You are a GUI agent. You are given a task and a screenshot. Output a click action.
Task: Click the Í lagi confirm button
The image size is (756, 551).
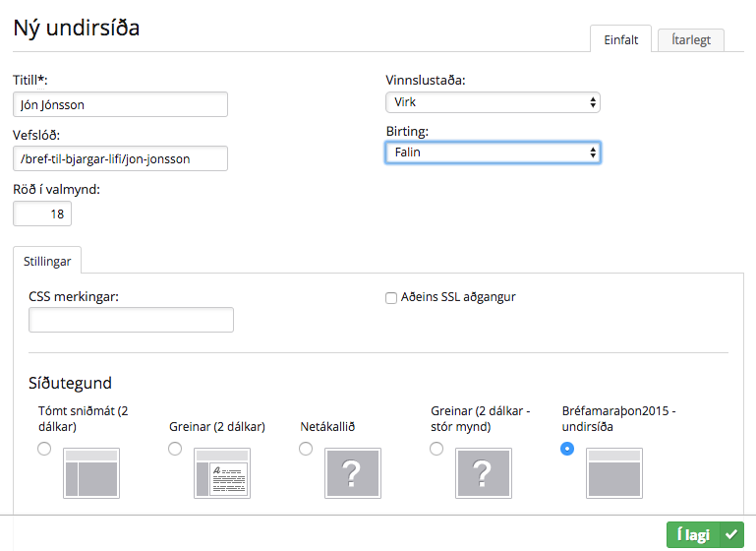coord(705,534)
